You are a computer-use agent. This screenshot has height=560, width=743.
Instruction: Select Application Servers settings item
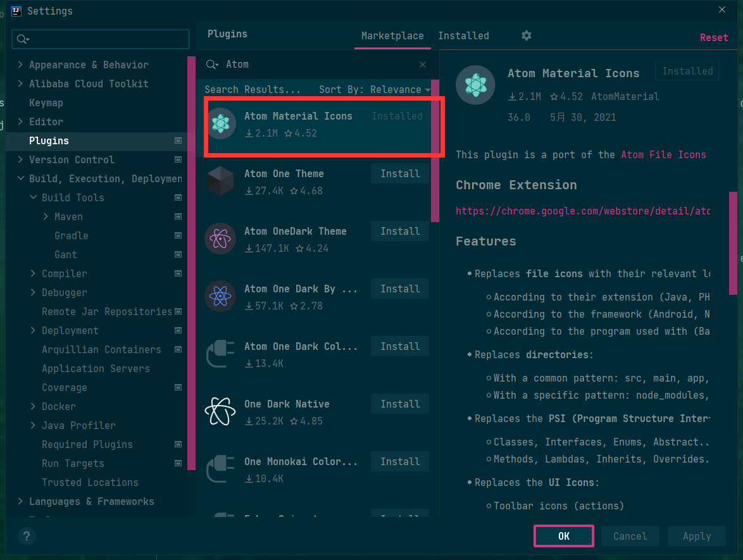click(x=96, y=369)
